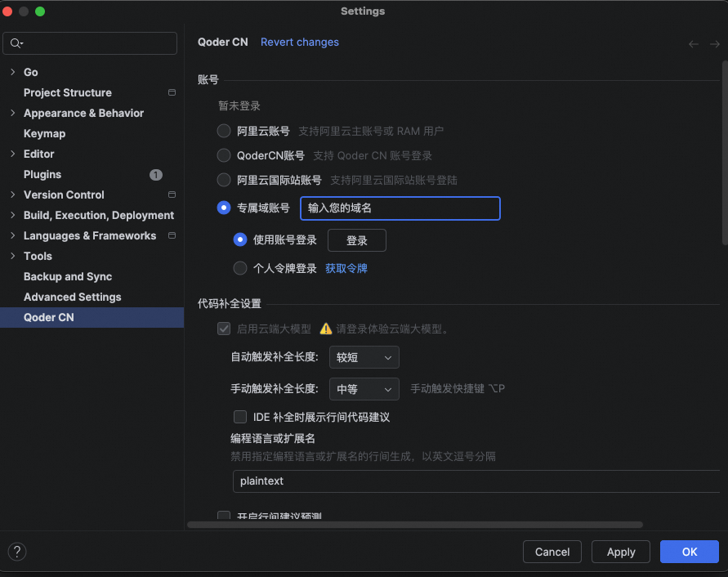Expand Build, Execution, Deployment node
This screenshot has height=577, width=728.
tap(13, 215)
